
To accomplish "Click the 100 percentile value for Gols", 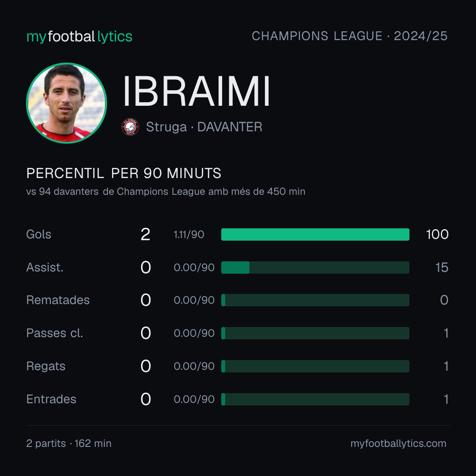I will [x=437, y=234].
